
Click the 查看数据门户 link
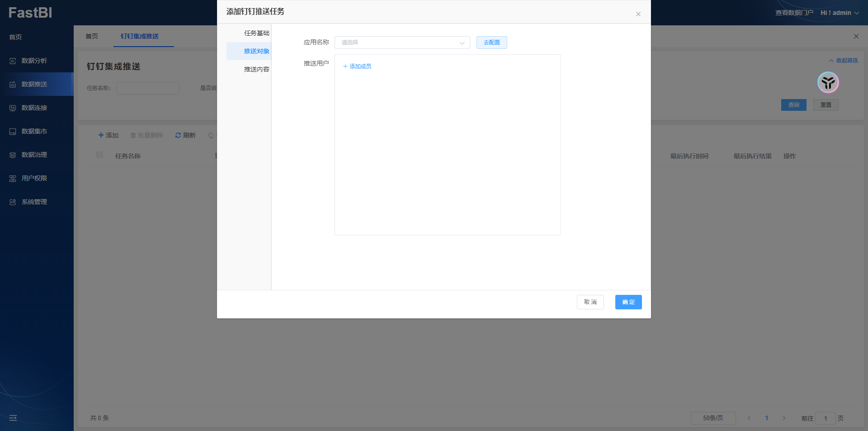pos(794,13)
